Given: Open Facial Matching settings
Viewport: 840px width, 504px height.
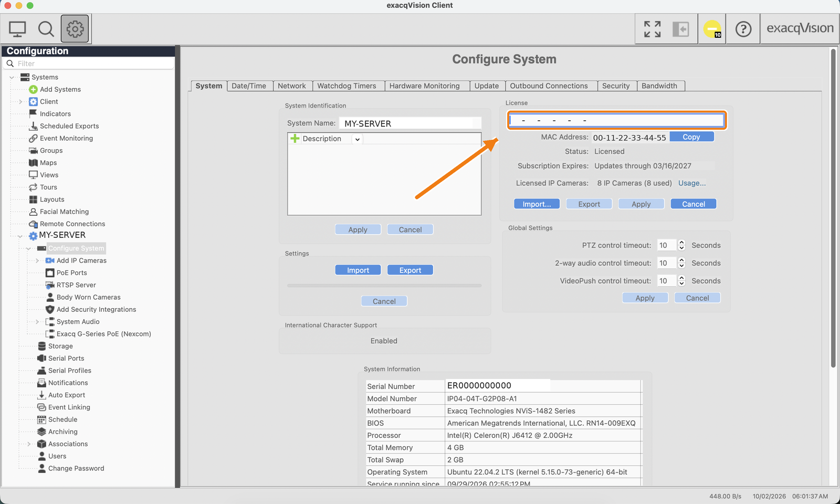Looking at the screenshot, I should click(64, 212).
